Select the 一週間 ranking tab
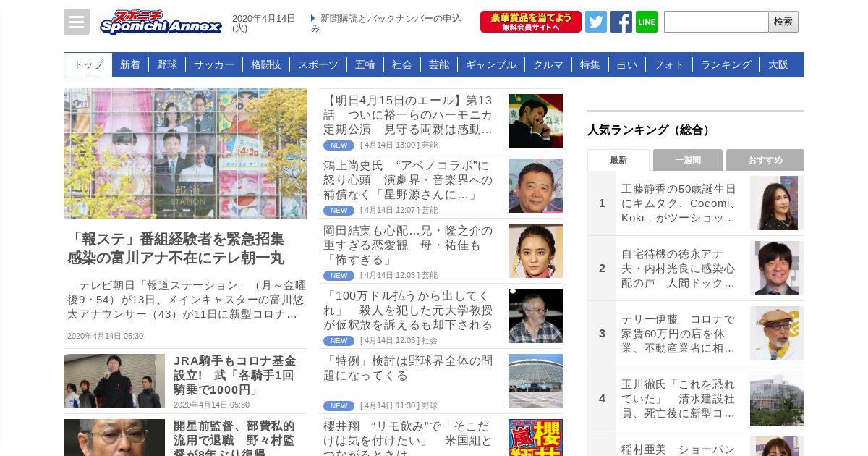 click(688, 160)
